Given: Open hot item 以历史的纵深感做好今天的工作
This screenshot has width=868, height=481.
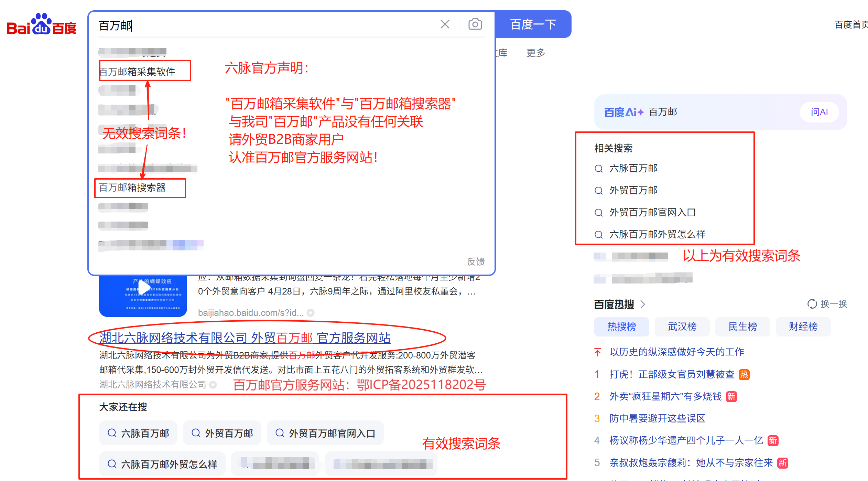Looking at the screenshot, I should click(x=677, y=352).
